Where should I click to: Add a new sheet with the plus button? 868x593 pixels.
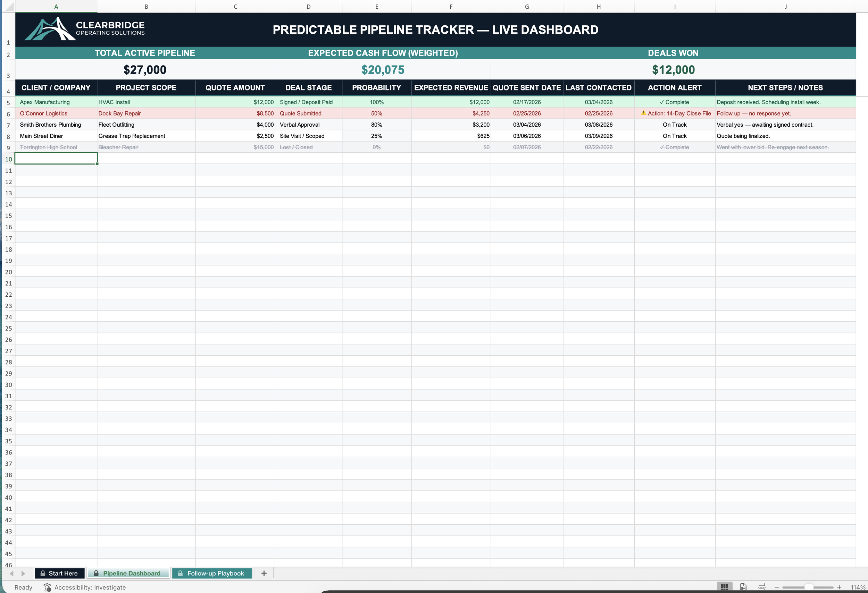tap(264, 573)
